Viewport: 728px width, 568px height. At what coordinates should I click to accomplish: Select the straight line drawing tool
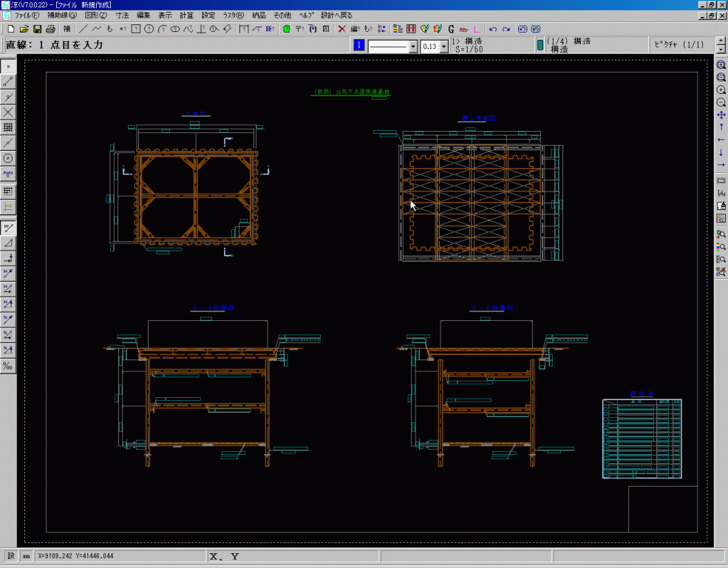point(83,29)
